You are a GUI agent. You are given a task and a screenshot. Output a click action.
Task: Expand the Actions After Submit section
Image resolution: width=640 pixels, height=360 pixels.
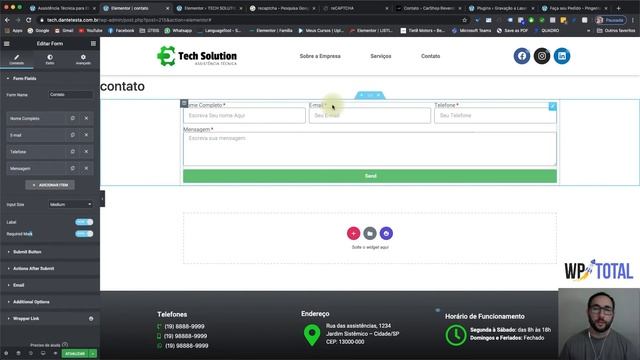pyautogui.click(x=50, y=269)
